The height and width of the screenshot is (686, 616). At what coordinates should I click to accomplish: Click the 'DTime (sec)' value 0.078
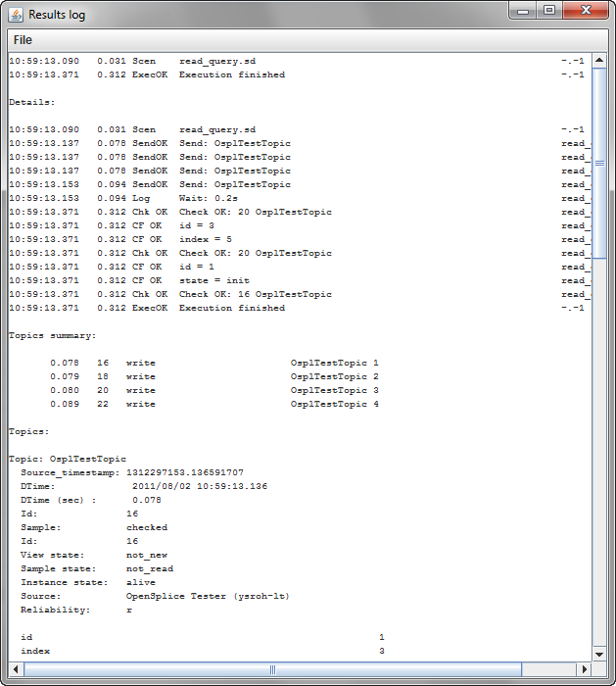click(x=147, y=500)
